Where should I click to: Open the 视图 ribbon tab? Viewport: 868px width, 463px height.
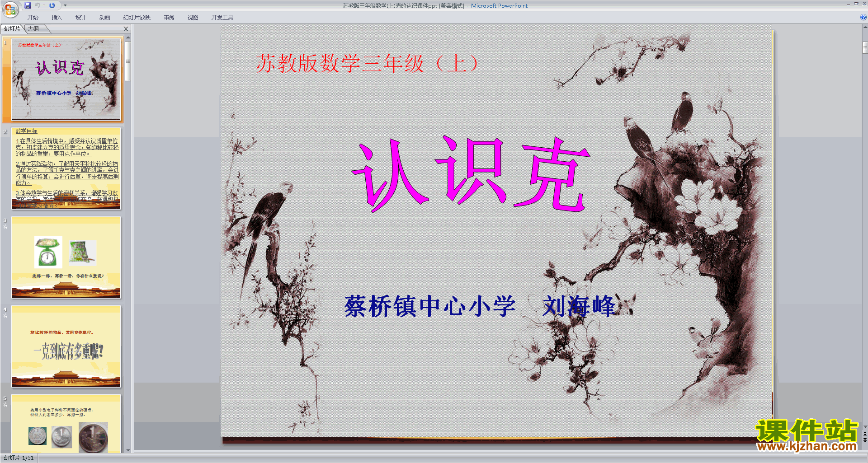click(193, 18)
